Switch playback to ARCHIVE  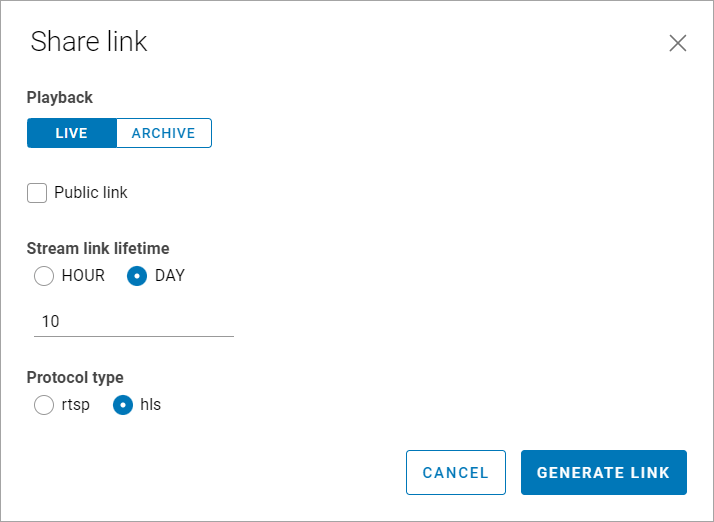163,133
